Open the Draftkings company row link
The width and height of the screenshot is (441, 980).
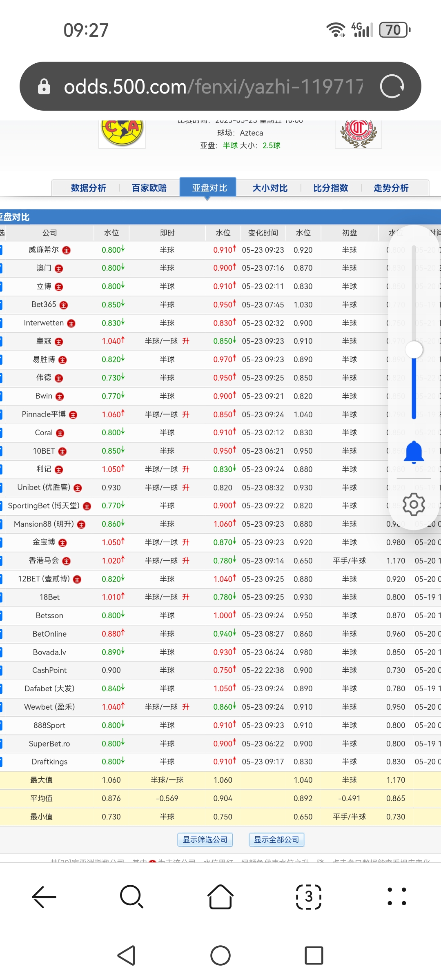tap(49, 762)
